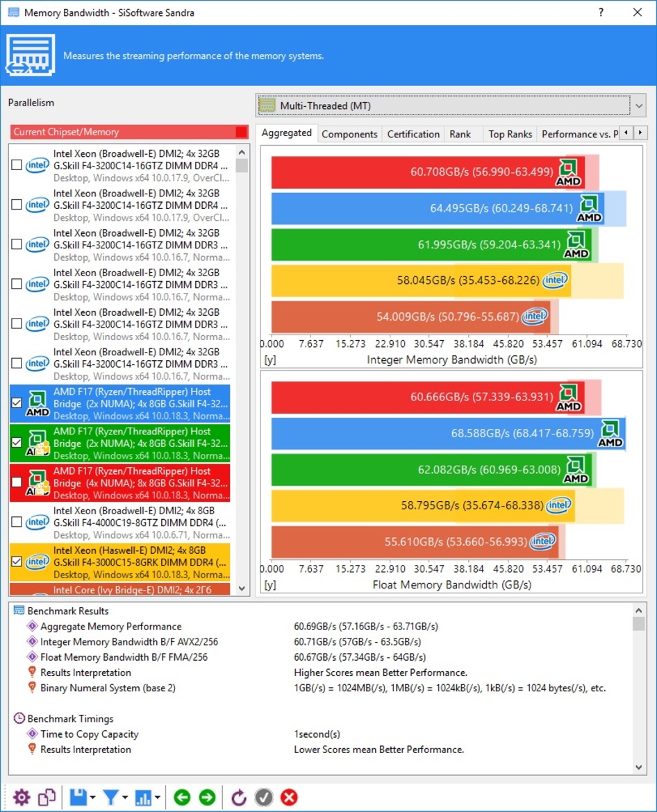
Task: Open the Certification tab
Action: (x=413, y=134)
